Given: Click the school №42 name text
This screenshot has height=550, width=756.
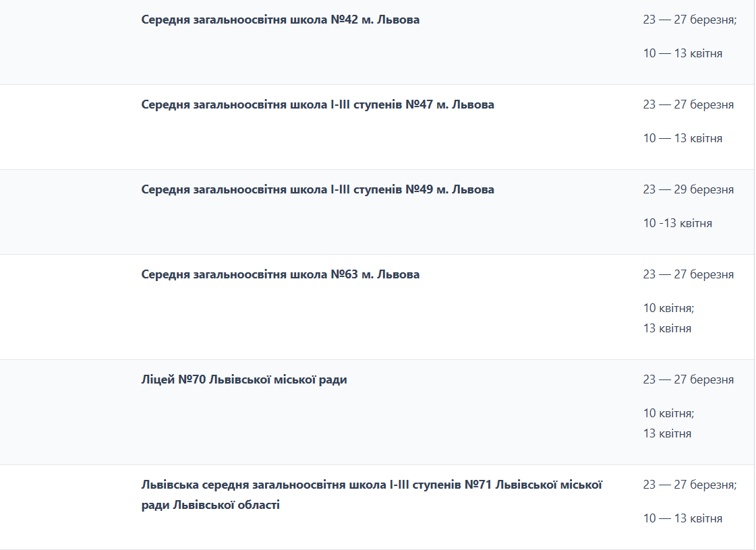Looking at the screenshot, I should point(280,20).
